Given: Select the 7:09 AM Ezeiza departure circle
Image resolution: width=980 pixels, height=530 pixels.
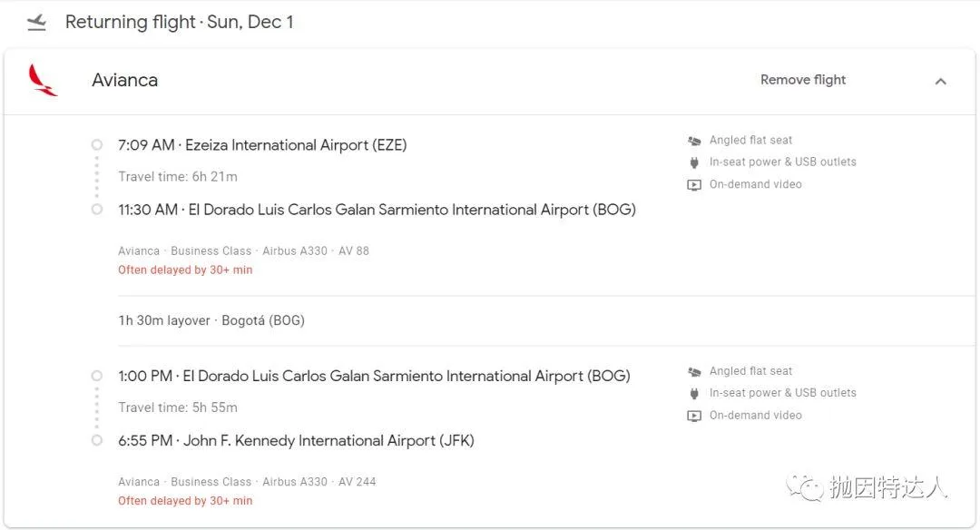Looking at the screenshot, I should [97, 145].
